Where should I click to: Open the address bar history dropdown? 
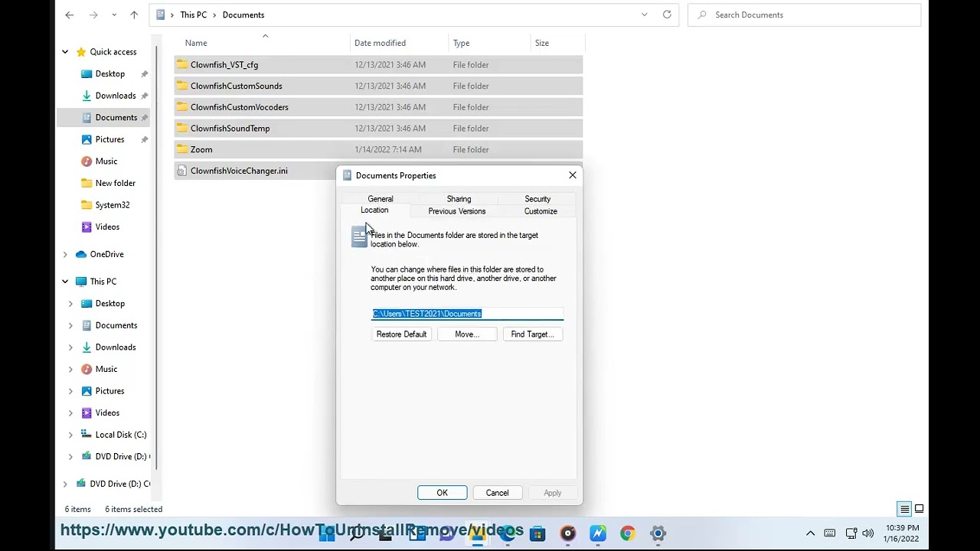point(645,15)
